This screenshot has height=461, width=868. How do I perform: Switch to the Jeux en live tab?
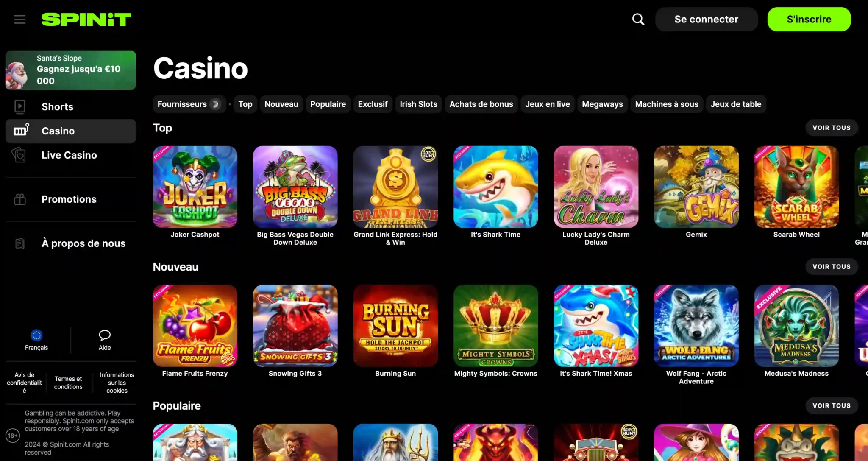tap(548, 104)
